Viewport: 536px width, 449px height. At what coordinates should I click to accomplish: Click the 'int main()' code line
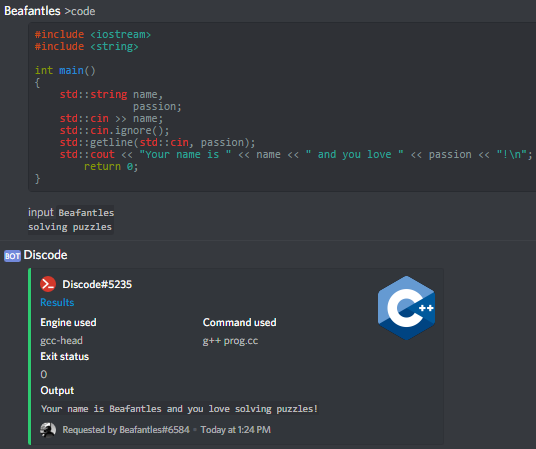[65, 70]
